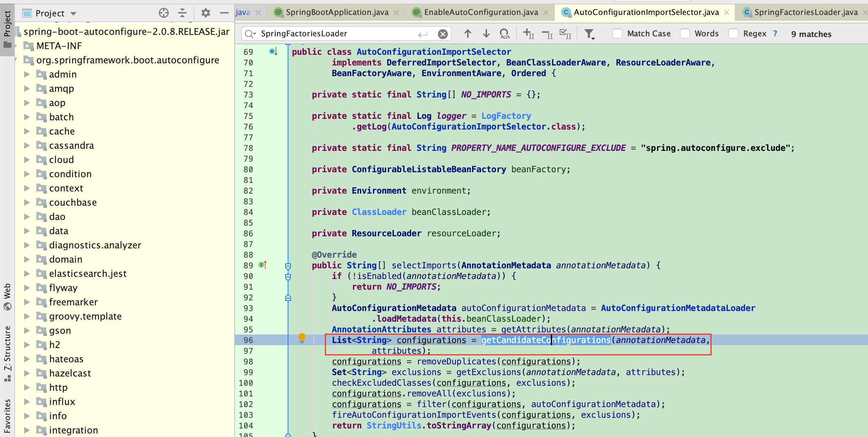Click the locate/scroll-from-source target icon
Screen dimensions: 868x437
click(x=163, y=13)
